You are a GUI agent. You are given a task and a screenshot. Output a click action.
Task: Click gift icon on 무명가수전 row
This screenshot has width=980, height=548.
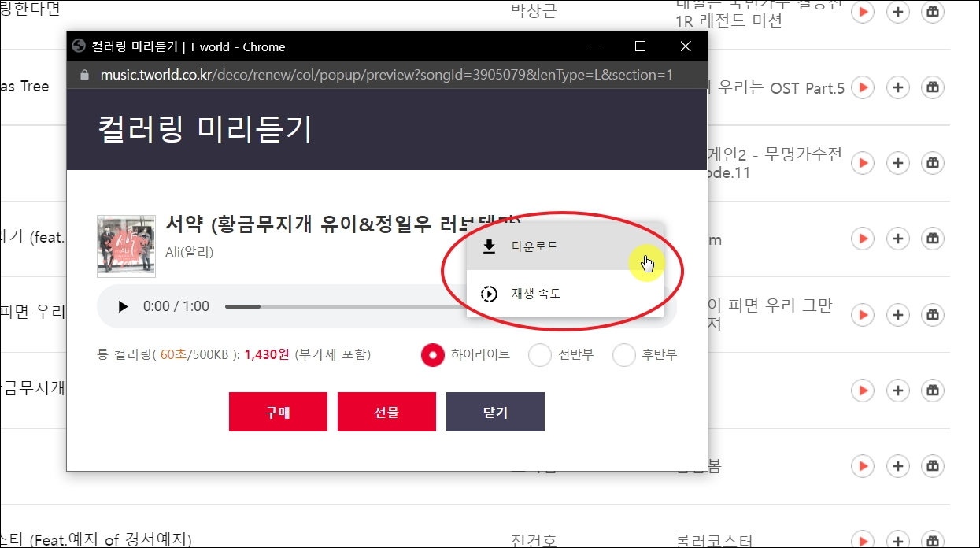pyautogui.click(x=933, y=163)
